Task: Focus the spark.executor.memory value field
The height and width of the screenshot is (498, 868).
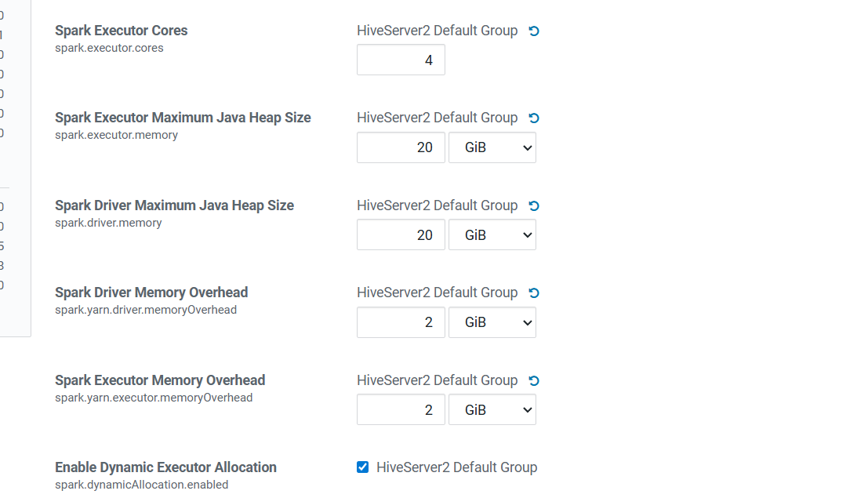Action: (401, 147)
